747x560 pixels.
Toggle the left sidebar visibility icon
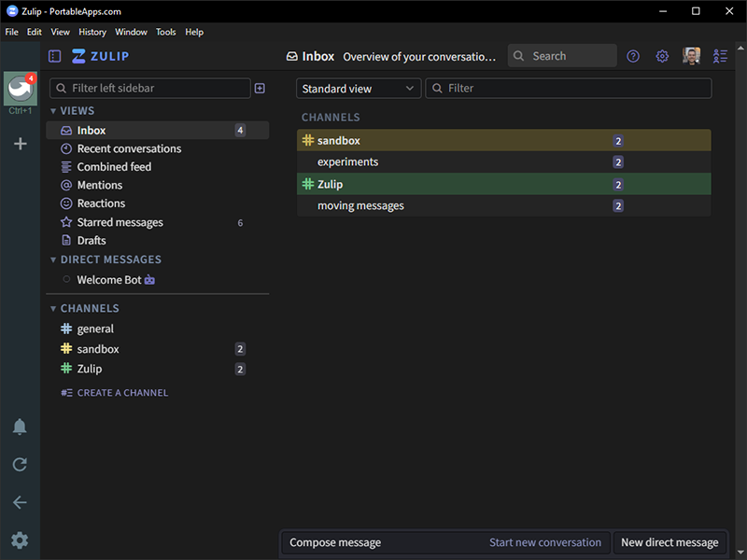54,56
